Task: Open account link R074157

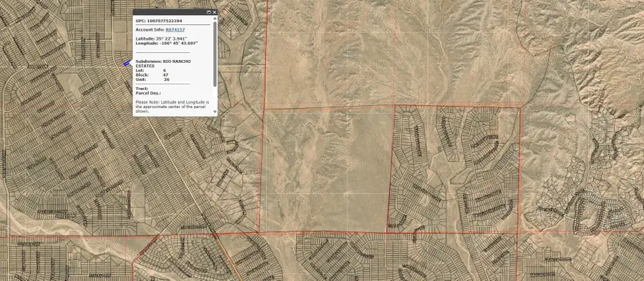Action: [x=175, y=30]
